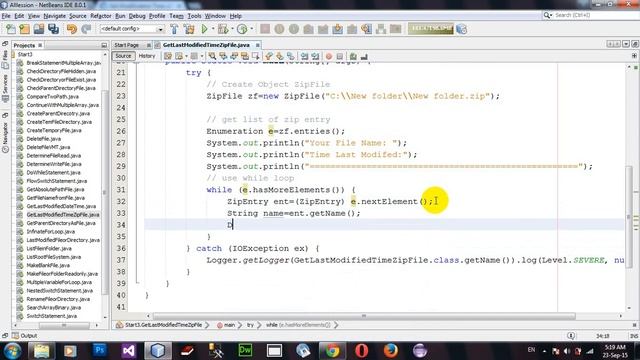Click the Windows Start button
Image resolution: width=640 pixels, height=360 pixels.
(12, 351)
